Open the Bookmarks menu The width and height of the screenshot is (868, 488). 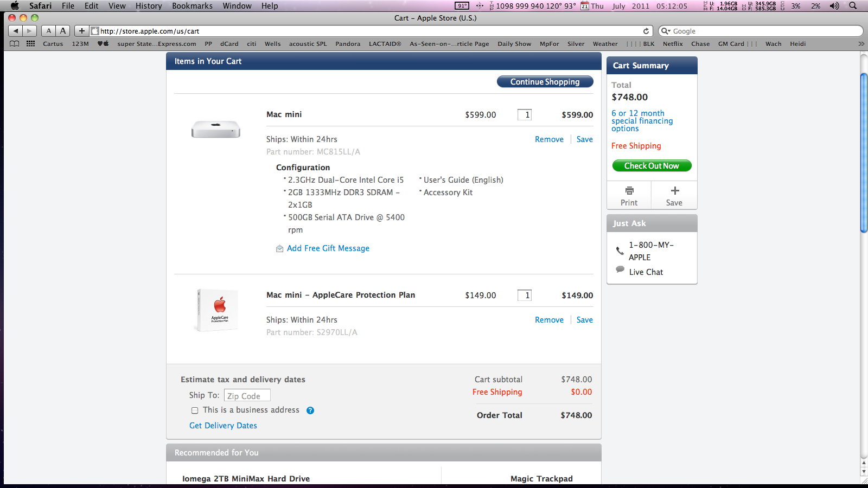tap(192, 6)
